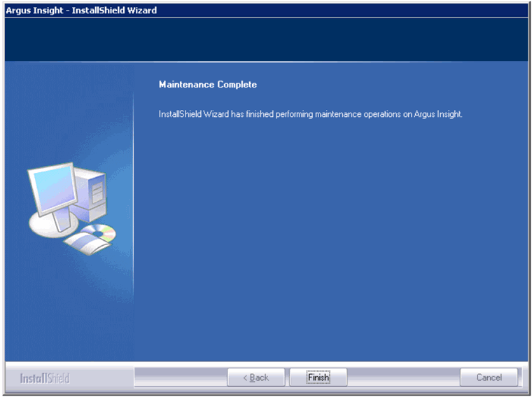The height and width of the screenshot is (397, 532).
Task: Click the Finish button
Action: click(x=318, y=377)
